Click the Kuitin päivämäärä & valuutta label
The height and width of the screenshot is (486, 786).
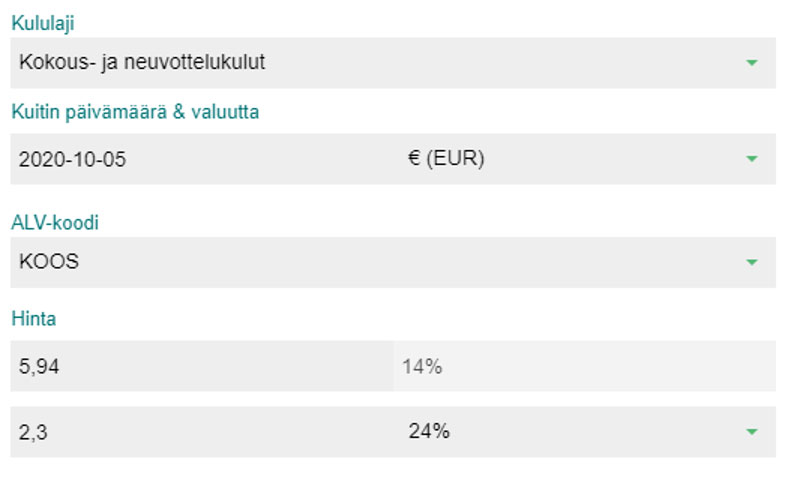pos(135,112)
